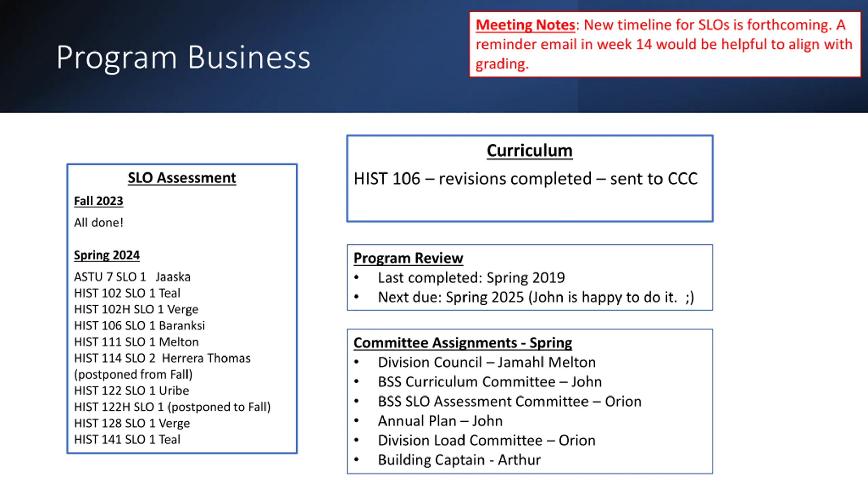
Task: Click the Fall 2023 subheading
Action: tap(98, 201)
